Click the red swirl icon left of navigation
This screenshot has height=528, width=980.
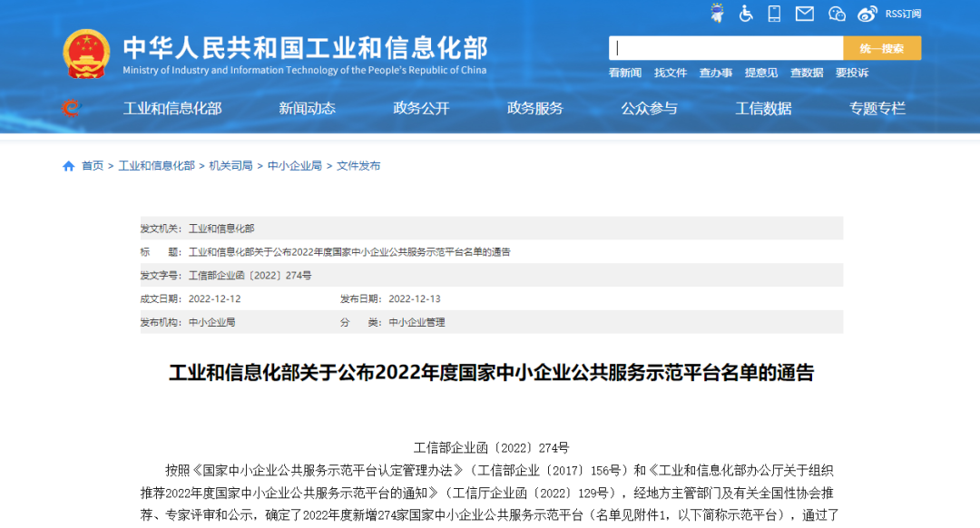point(72,108)
